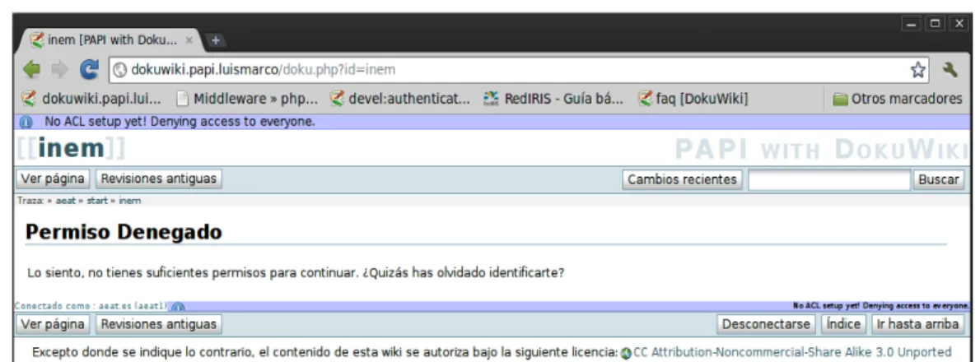Focus the wiki search input field

click(x=829, y=179)
